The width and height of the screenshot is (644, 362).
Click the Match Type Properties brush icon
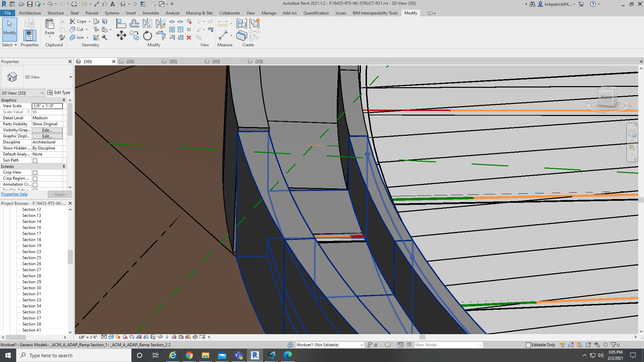[x=62, y=38]
